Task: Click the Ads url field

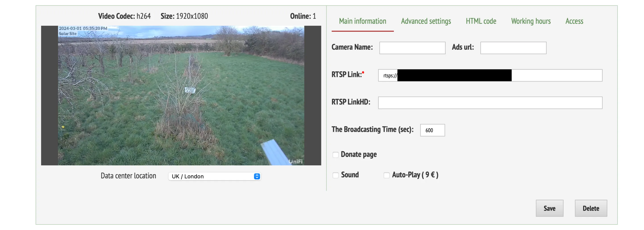Action: (513, 48)
